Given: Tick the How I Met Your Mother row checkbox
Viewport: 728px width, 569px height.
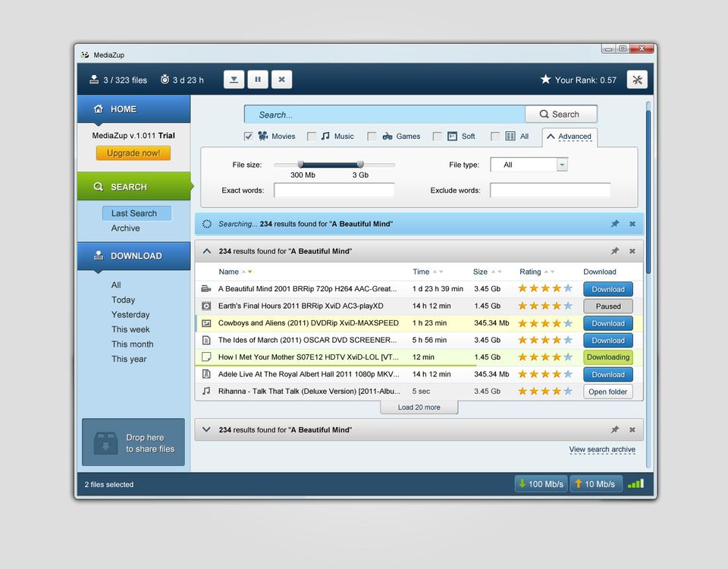Looking at the screenshot, I should point(206,357).
